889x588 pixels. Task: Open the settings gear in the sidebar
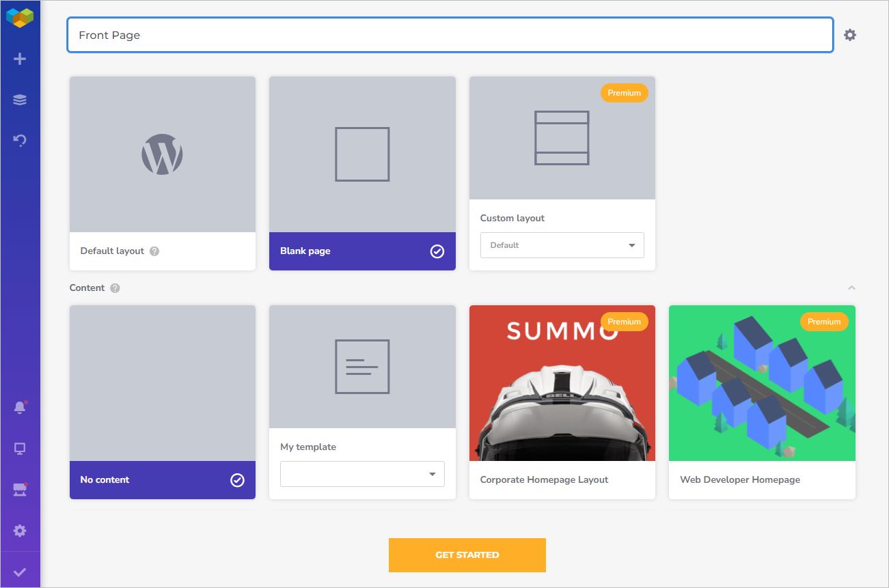[x=20, y=530]
